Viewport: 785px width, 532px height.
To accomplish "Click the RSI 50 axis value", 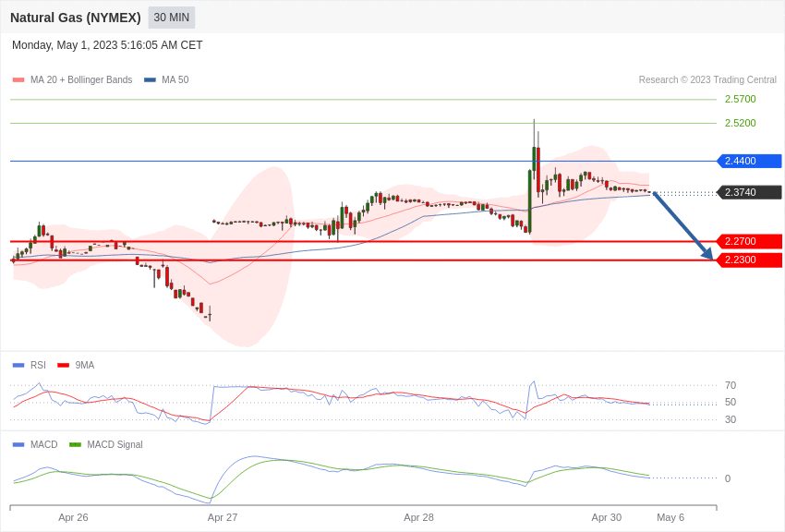I will [731, 402].
